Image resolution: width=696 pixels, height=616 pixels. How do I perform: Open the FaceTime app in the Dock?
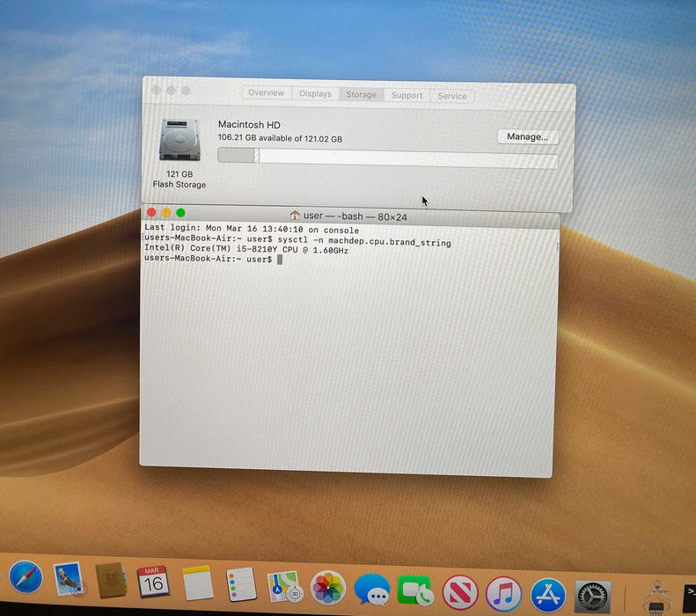click(416, 590)
